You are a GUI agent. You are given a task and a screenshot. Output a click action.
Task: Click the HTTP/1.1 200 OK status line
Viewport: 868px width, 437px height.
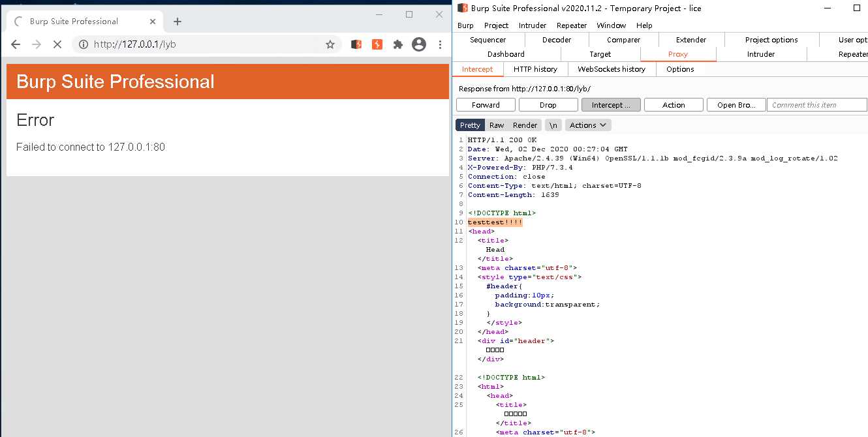click(x=502, y=140)
